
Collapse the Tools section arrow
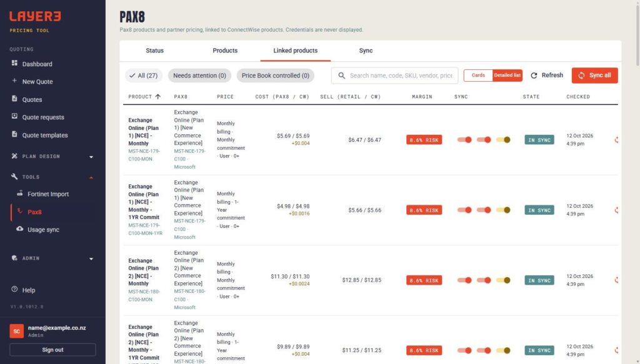(x=91, y=177)
